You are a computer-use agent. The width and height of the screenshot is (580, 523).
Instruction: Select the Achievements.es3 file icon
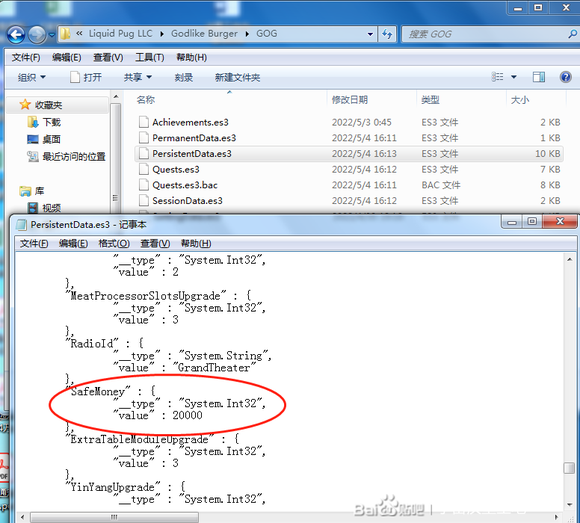tap(144, 122)
